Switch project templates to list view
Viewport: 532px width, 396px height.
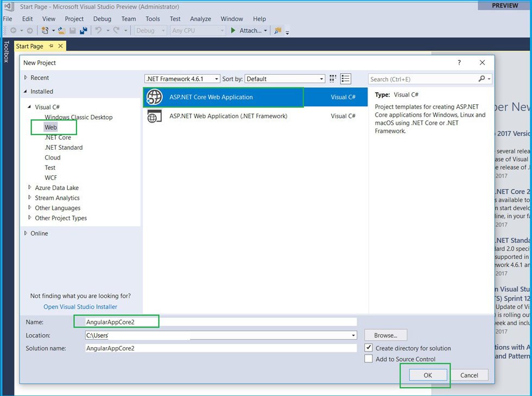(346, 79)
